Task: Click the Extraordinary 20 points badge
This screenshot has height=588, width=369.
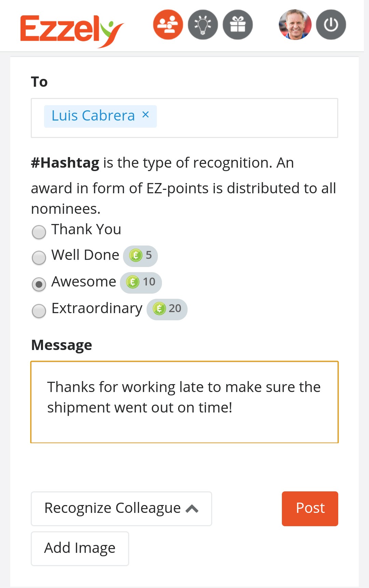Action: 167,309
